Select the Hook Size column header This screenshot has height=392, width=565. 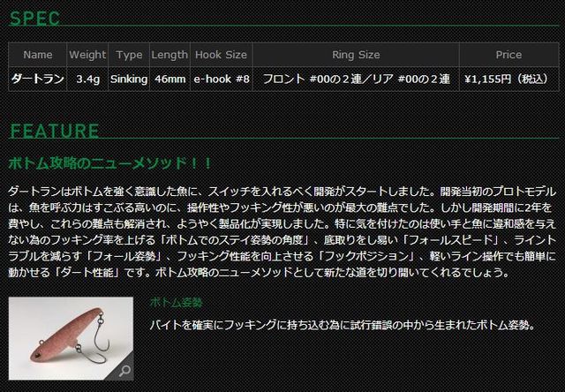pos(222,55)
